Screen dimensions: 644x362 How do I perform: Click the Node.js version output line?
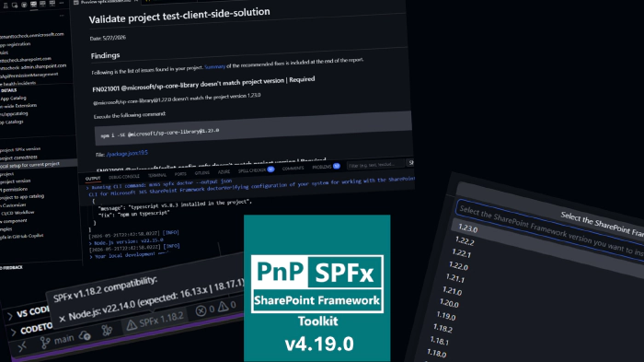[126, 241]
